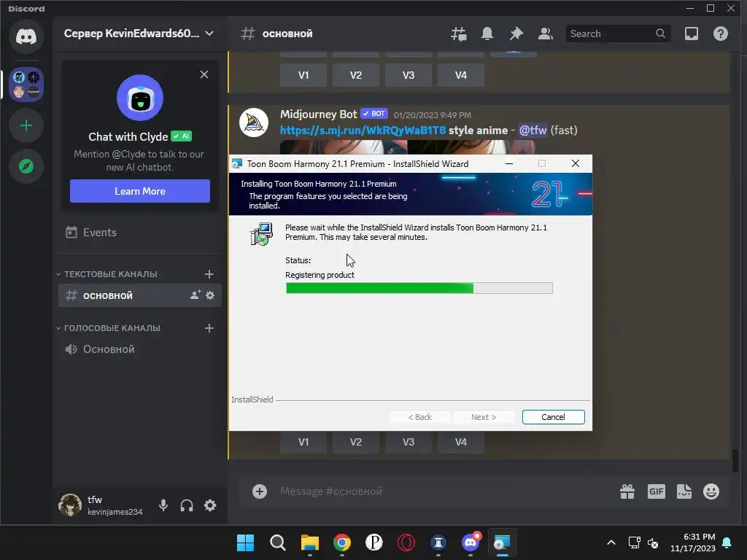Click upper V3 button above Midjourney message

pyautogui.click(x=409, y=75)
